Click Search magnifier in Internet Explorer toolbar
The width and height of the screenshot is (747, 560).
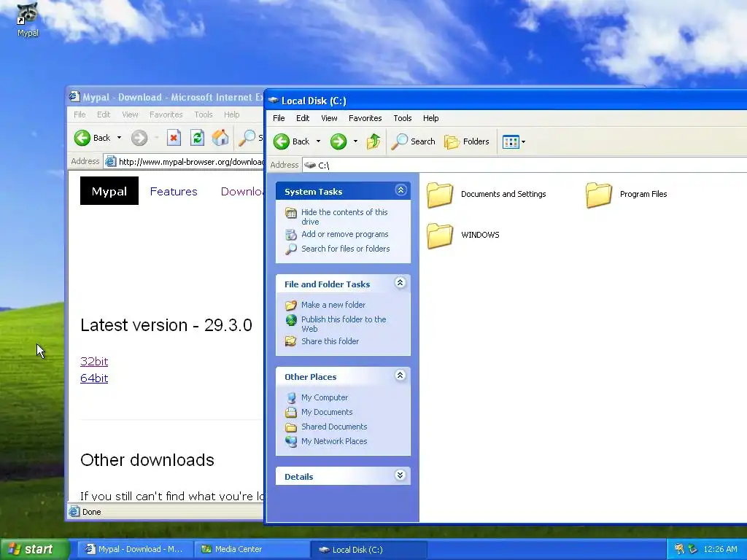247,138
